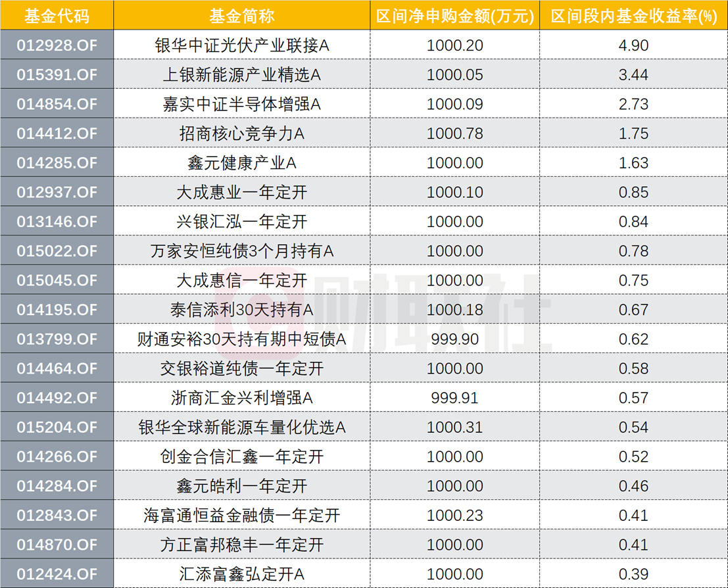Click the 基金简称 column header
The height and width of the screenshot is (588, 728).
pos(242,16)
